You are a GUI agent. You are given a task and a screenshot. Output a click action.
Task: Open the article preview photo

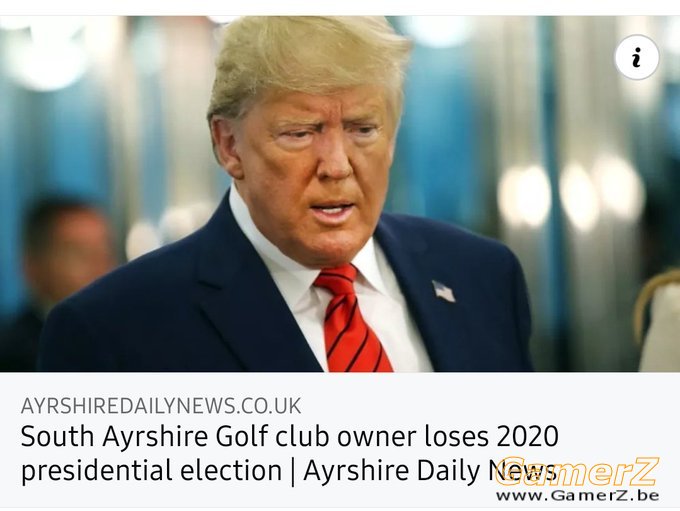pos(340,193)
